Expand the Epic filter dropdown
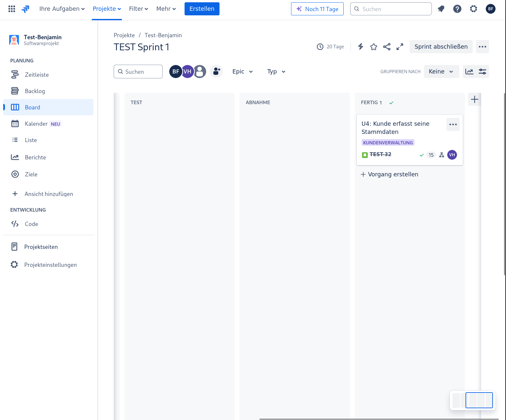 [x=242, y=72]
